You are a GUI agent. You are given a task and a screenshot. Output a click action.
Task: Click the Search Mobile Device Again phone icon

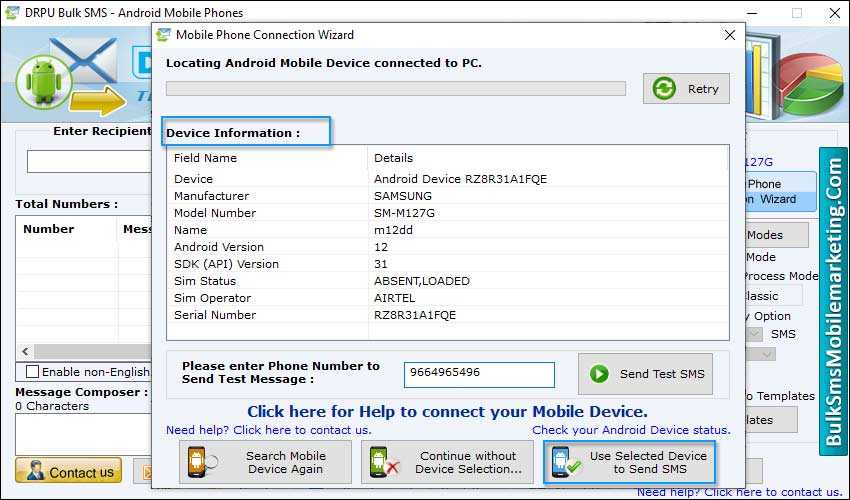click(198, 462)
